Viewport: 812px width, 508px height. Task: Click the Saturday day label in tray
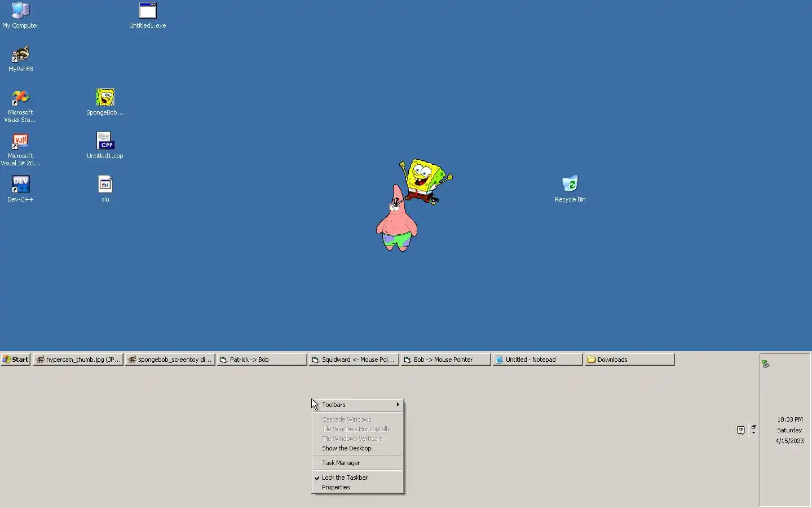[x=789, y=430]
